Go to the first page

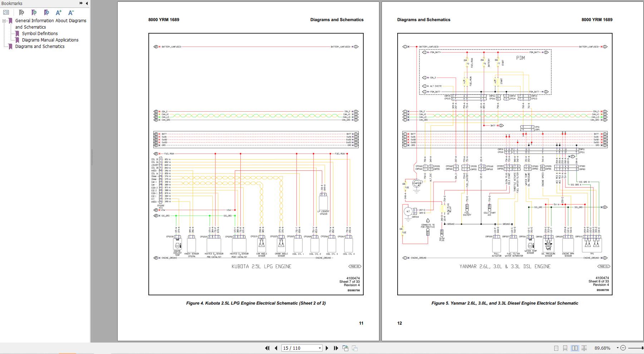tap(267, 348)
